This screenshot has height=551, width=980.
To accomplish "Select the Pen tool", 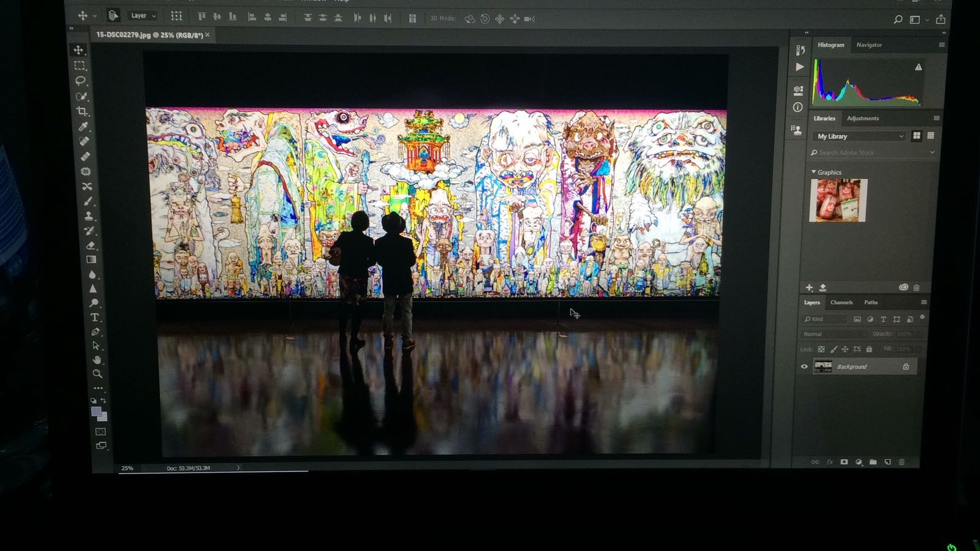I will pos(96,332).
